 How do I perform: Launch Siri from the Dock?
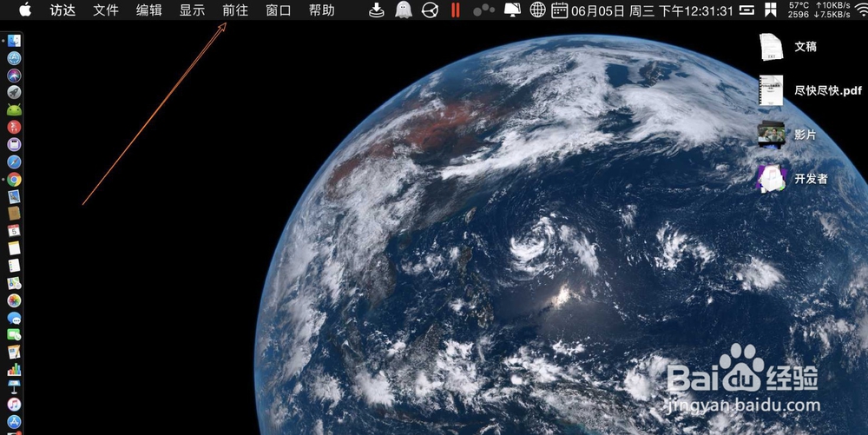14,76
